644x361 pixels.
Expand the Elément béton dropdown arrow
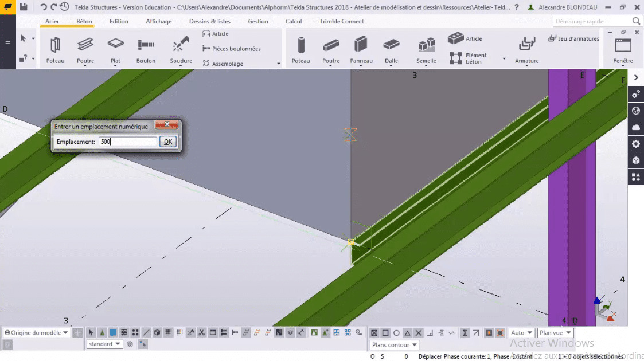pyautogui.click(x=504, y=58)
